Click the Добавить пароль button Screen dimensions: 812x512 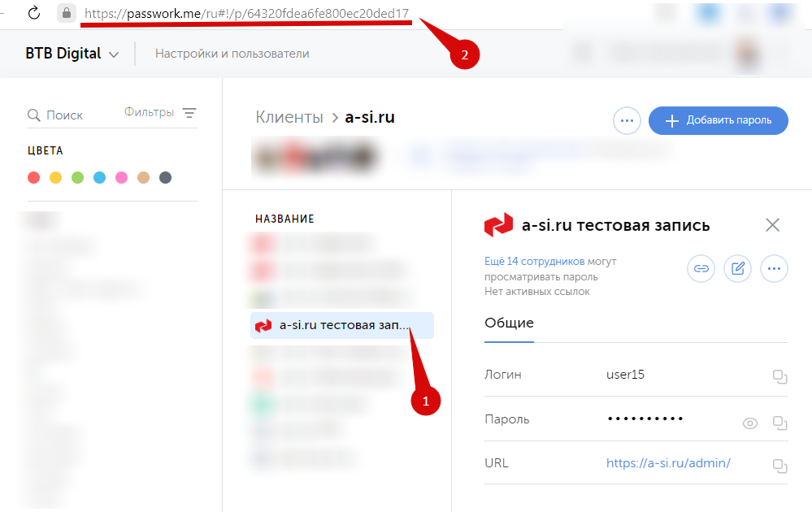click(x=719, y=120)
